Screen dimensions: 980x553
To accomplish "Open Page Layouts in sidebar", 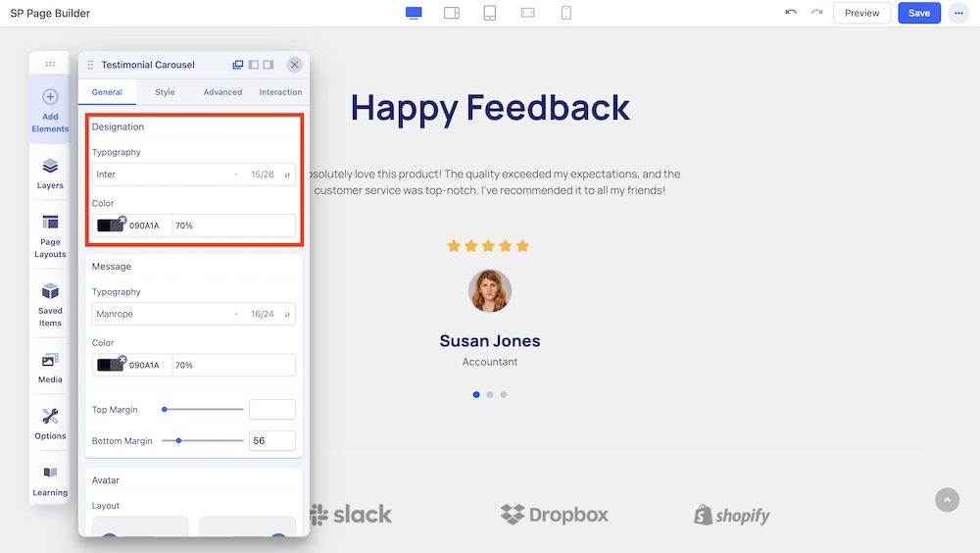I will point(50,233).
